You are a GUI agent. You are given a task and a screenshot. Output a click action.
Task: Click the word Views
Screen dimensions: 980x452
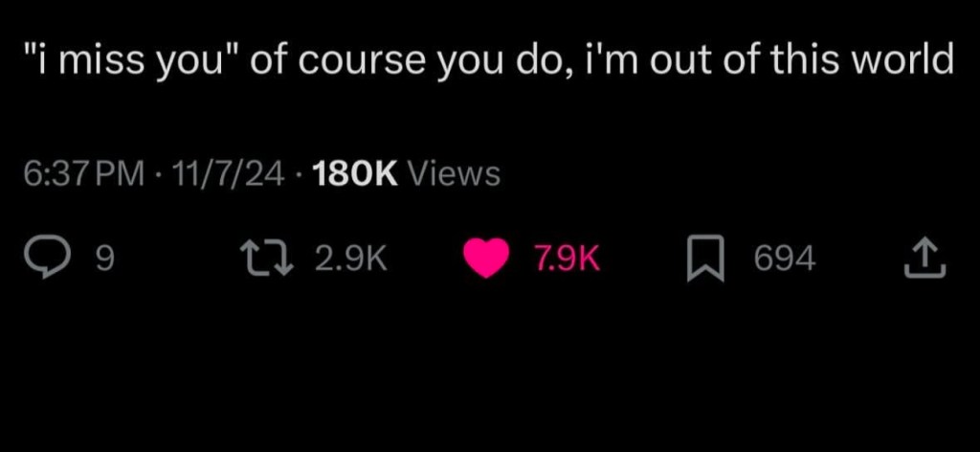pyautogui.click(x=454, y=174)
